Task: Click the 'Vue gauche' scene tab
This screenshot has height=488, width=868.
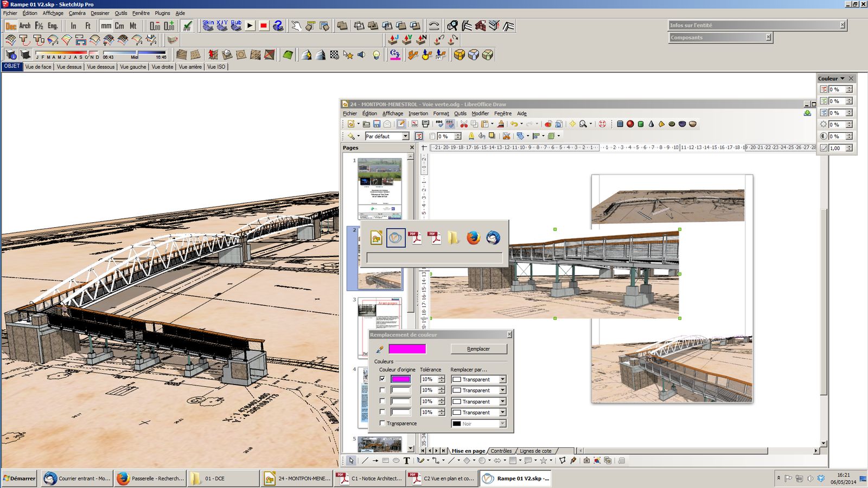Action: [133, 67]
